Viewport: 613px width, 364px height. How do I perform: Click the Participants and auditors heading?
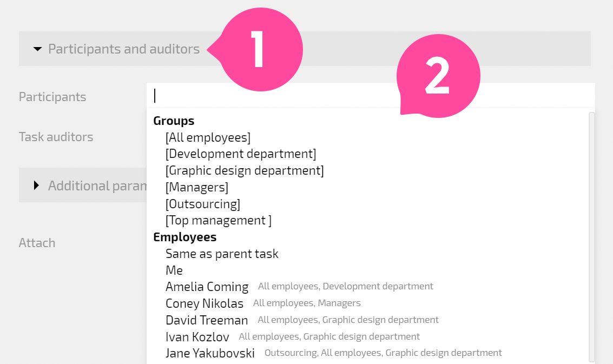tap(124, 49)
